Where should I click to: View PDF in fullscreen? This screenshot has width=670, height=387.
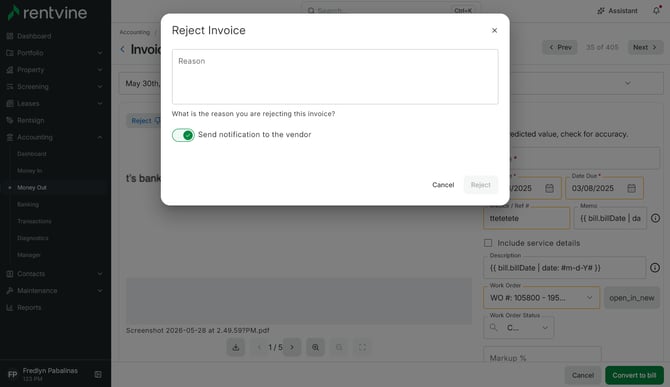(362, 347)
